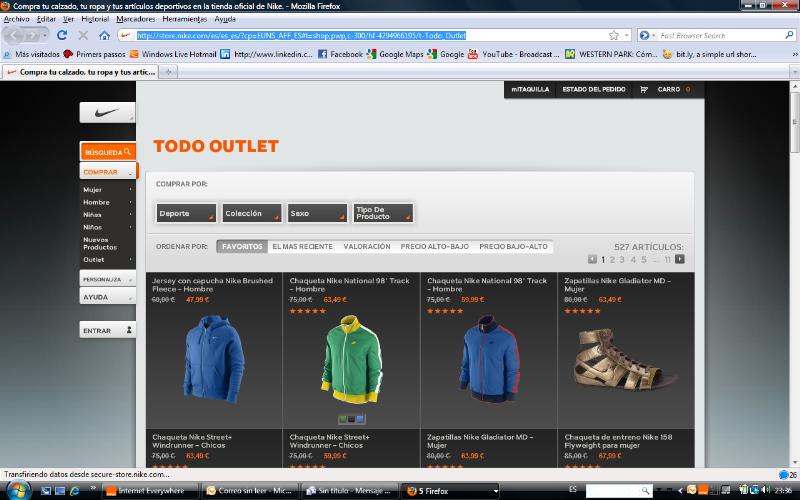Launch Internet Explorer from quick launch
800x500 pixels.
[x=74, y=491]
